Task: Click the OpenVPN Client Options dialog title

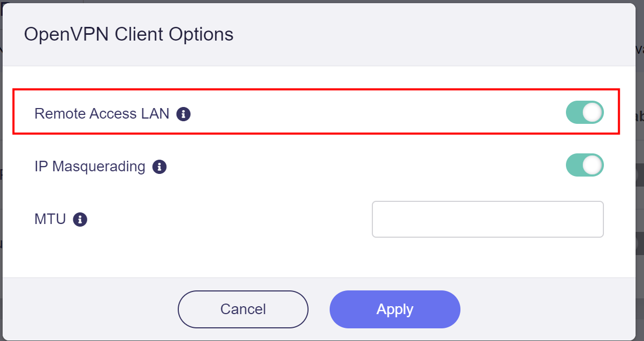Action: (129, 35)
